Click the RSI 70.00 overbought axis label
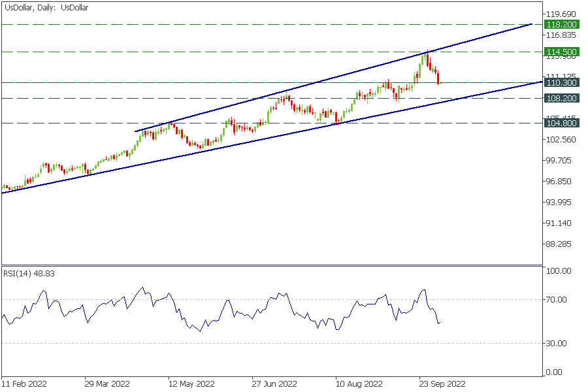This screenshot has height=392, width=588. click(558, 300)
